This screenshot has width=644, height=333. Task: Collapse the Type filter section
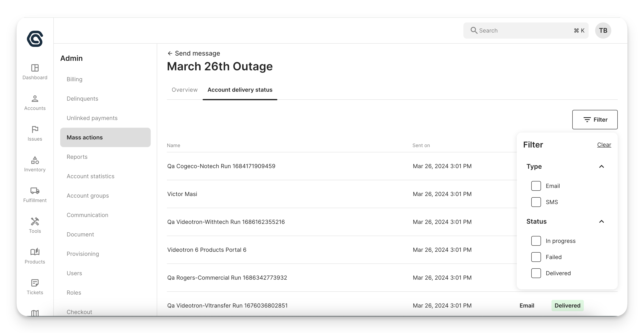pos(601,166)
